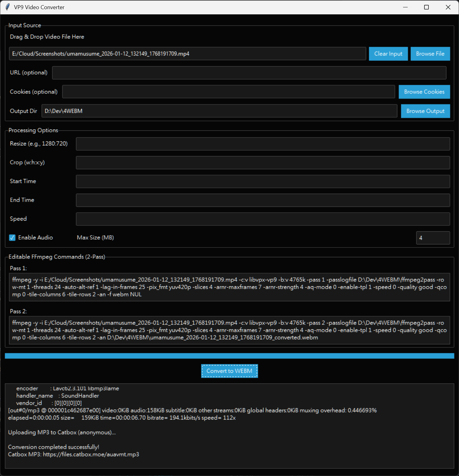
Task: Click the '[out#0/mp3' muxing overhead log line
Action: point(192,410)
